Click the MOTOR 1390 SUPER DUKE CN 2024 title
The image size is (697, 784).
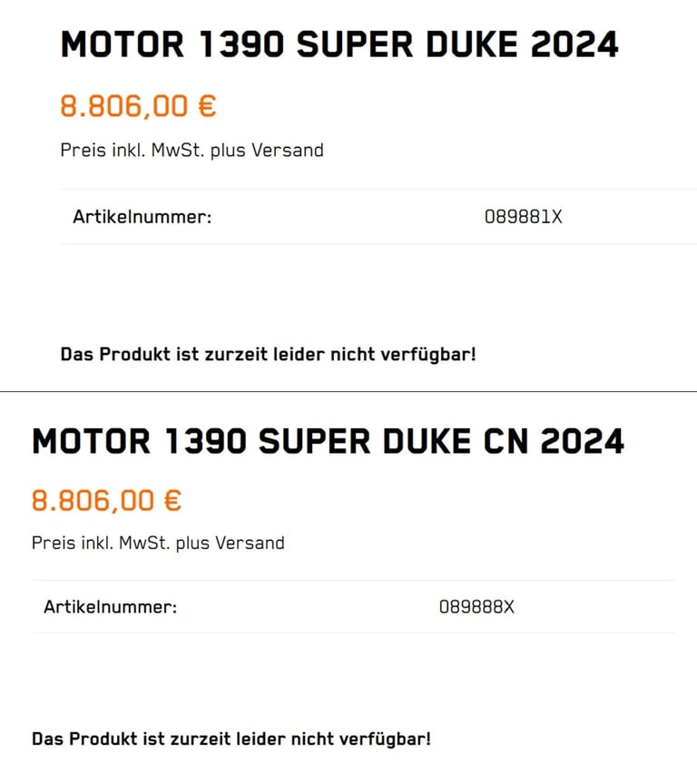[x=328, y=442]
